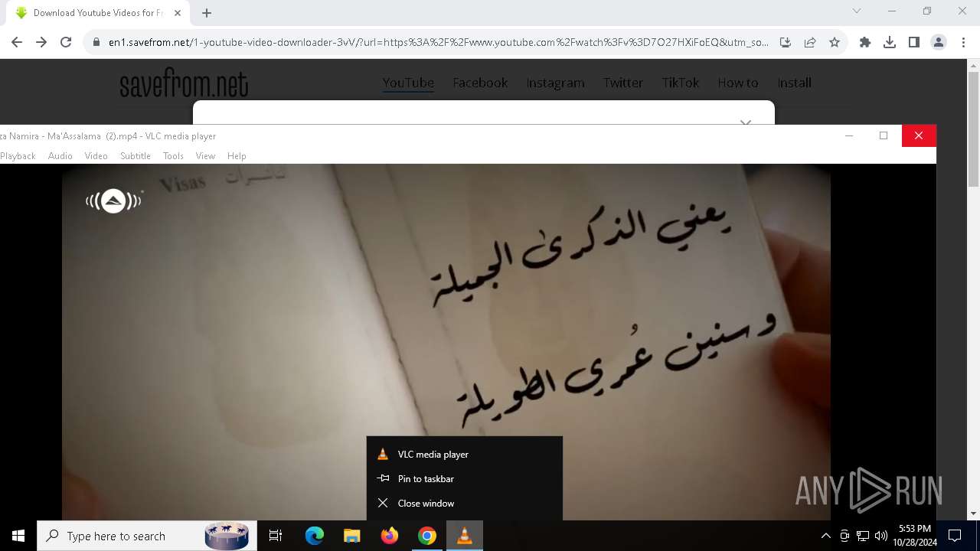The height and width of the screenshot is (551, 980).
Task: Open the TikTok link on savefrom.net
Action: tap(681, 83)
